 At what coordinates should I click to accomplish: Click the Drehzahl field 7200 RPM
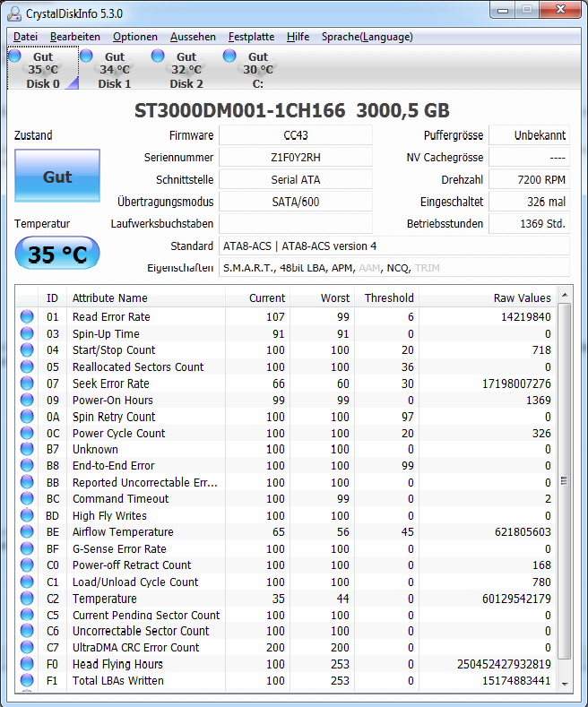tap(530, 179)
